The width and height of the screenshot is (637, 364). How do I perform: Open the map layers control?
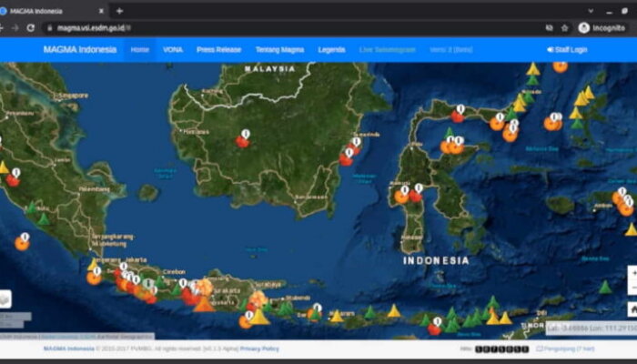pos(5,299)
